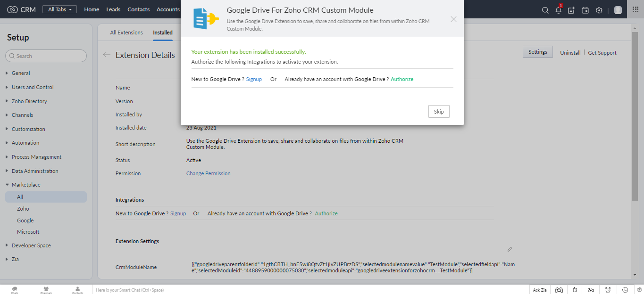Switch to the All Extensions tab
This screenshot has width=644, height=294.
click(126, 33)
